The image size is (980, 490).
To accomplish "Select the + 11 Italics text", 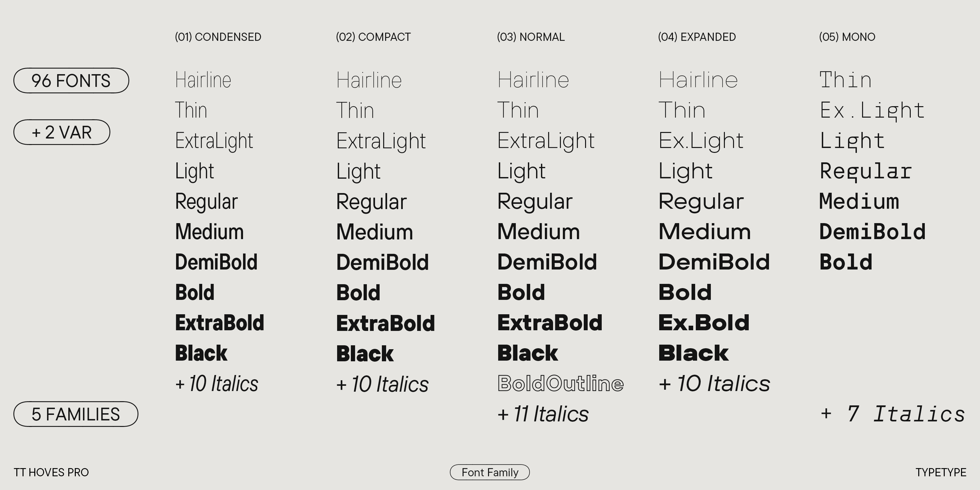I will pos(543,414).
